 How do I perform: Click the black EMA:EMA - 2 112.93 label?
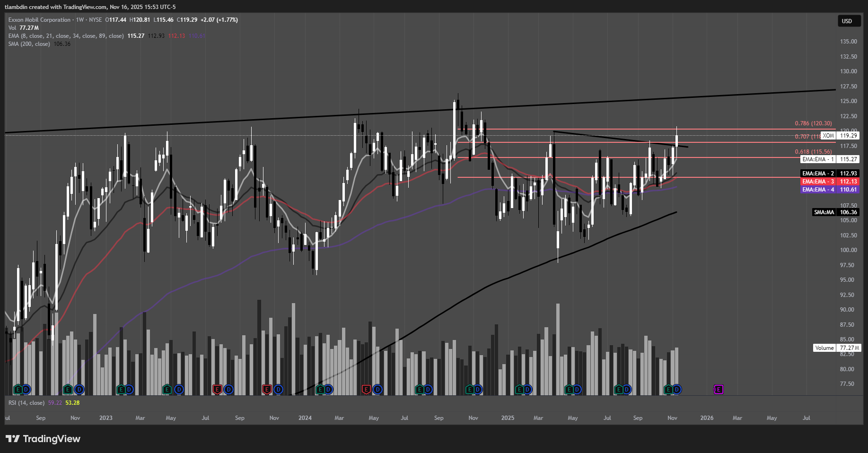tap(830, 174)
